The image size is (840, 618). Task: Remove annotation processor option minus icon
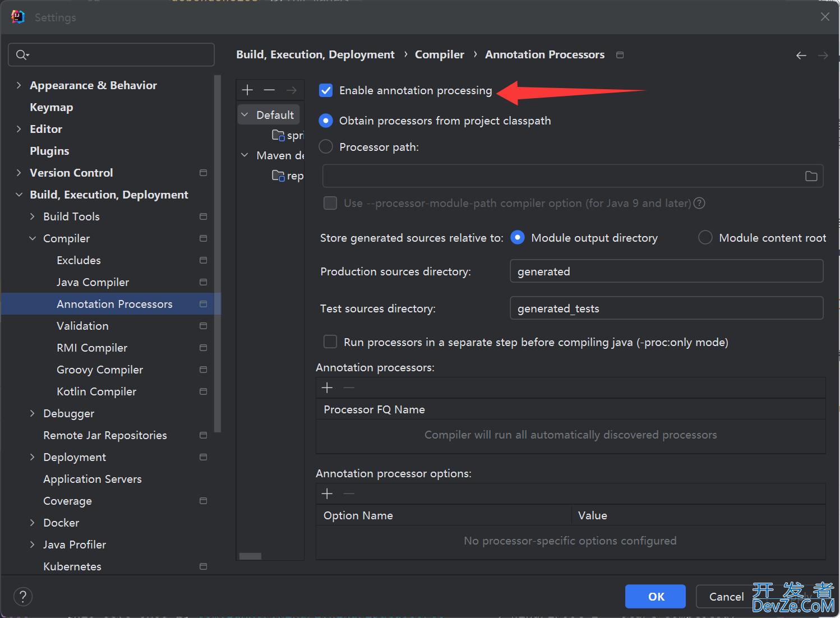[349, 494]
